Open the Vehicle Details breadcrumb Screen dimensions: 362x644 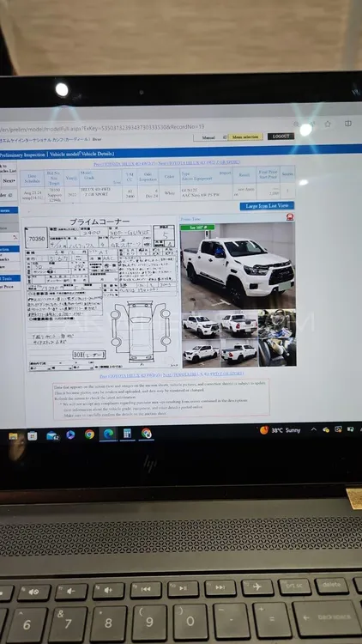click(x=99, y=154)
